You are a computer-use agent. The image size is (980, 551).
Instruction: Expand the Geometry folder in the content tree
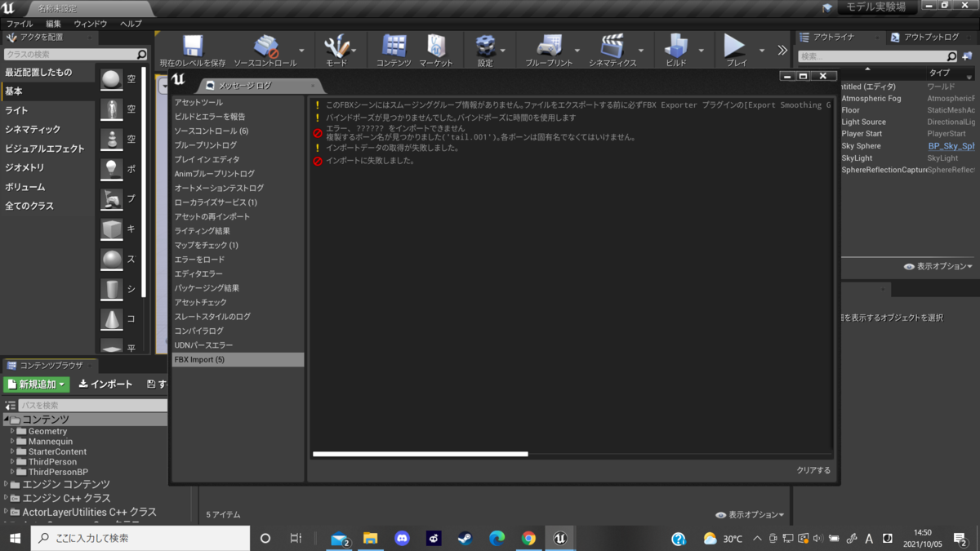(13, 431)
